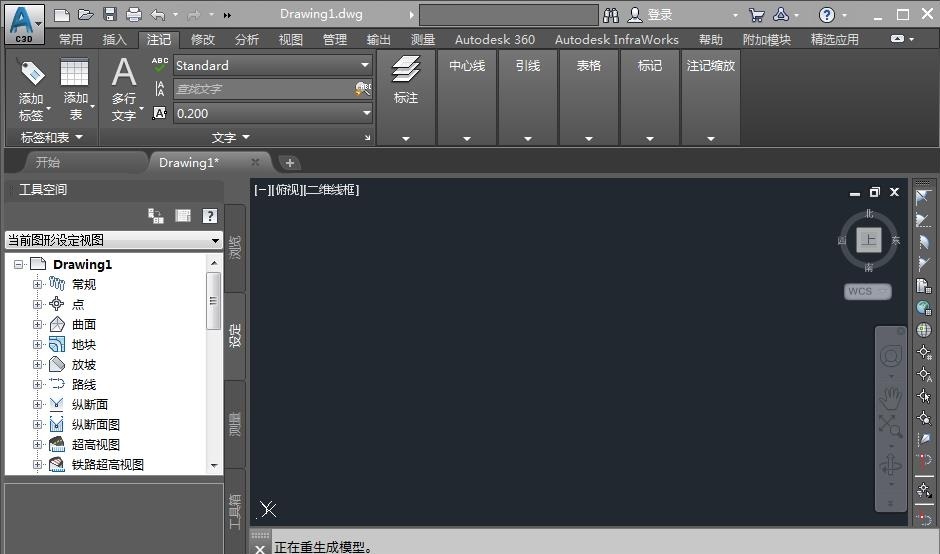Open the 工具箱 Toolspace side tab
Image resolution: width=940 pixels, height=554 pixels.
[x=234, y=511]
